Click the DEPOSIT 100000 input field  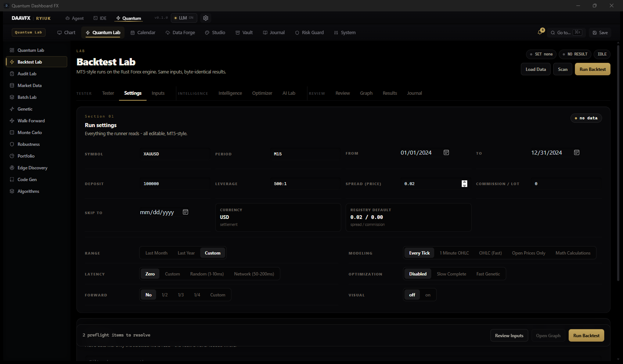click(x=175, y=184)
